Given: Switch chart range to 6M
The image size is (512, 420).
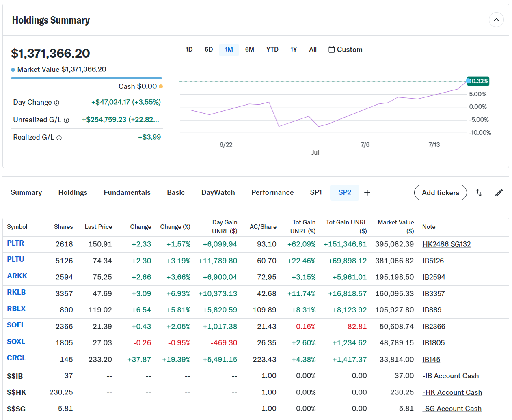Looking at the screenshot, I should pos(249,50).
